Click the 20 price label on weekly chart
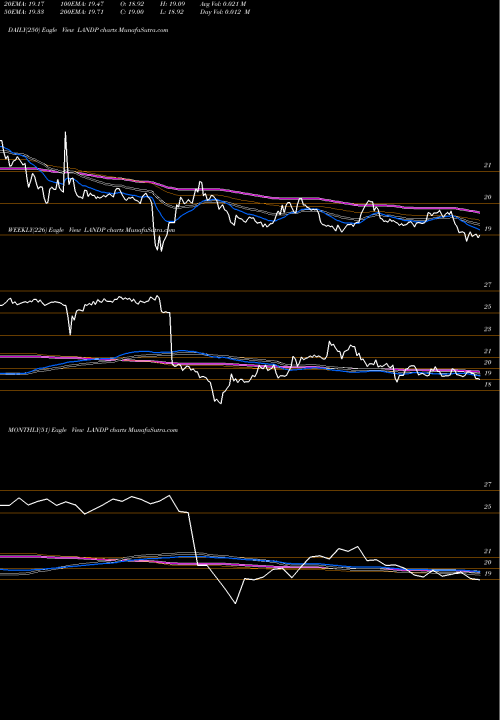The height and width of the screenshot is (720, 500). [x=488, y=362]
